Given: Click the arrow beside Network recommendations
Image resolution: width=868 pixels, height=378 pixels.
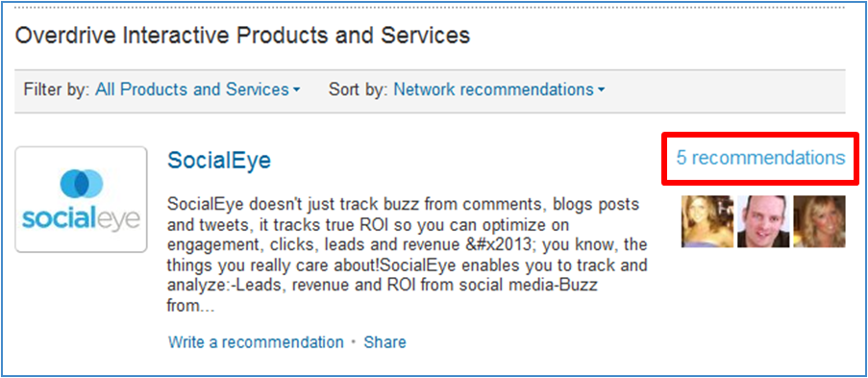Looking at the screenshot, I should click(601, 90).
